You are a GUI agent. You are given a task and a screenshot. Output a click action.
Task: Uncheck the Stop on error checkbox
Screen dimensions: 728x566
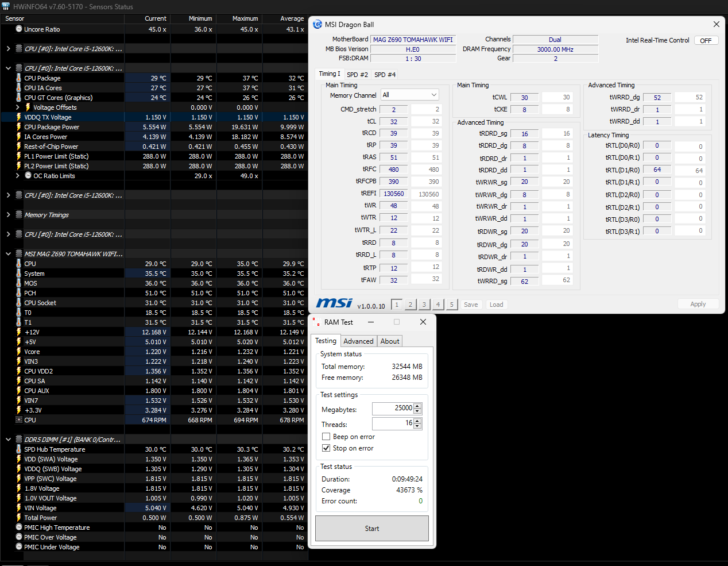[x=326, y=448]
